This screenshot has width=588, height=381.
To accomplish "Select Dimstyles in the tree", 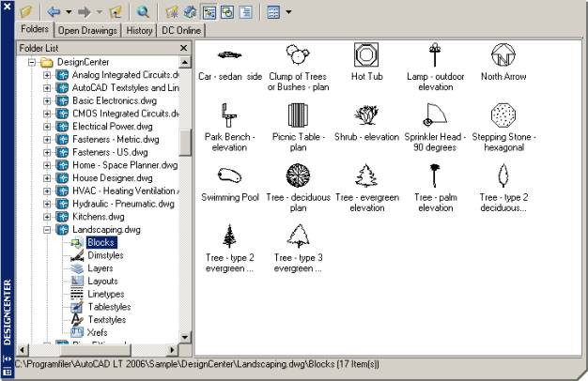I will 105,255.
